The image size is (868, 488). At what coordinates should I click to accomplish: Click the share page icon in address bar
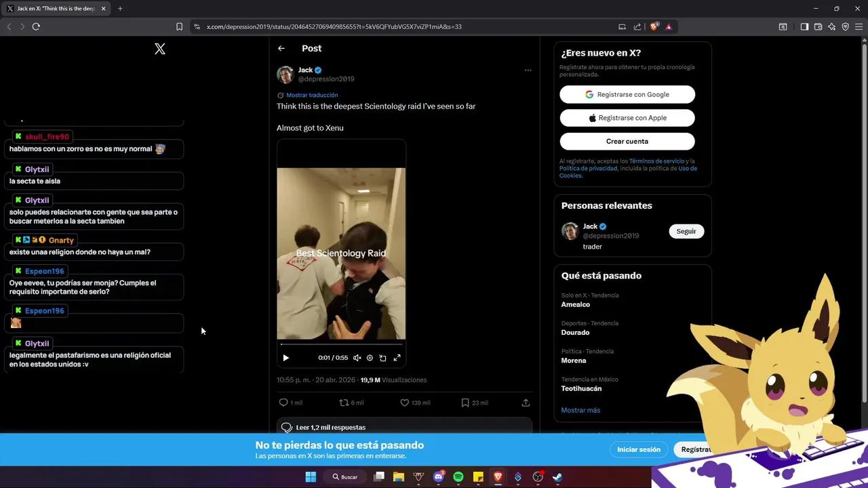pos(637,26)
